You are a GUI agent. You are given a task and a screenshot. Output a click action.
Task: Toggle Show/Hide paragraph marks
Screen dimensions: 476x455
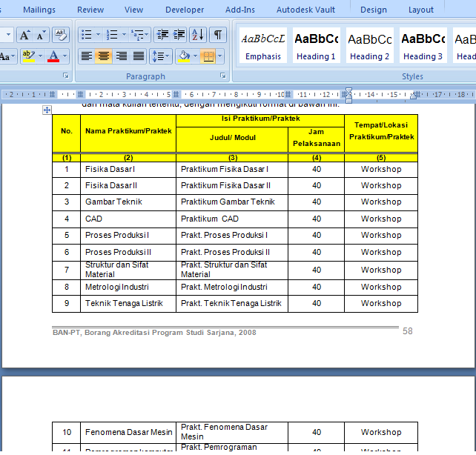pos(218,35)
